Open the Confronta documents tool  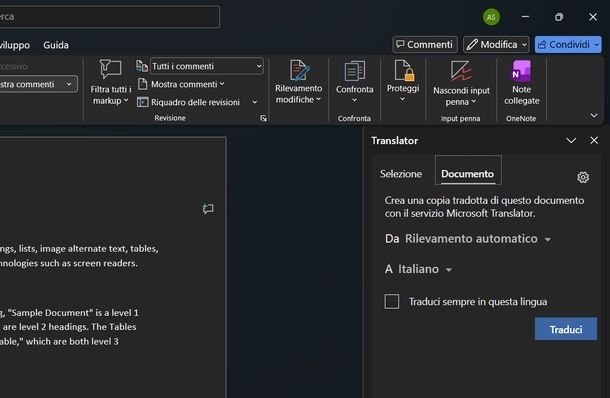click(x=354, y=82)
